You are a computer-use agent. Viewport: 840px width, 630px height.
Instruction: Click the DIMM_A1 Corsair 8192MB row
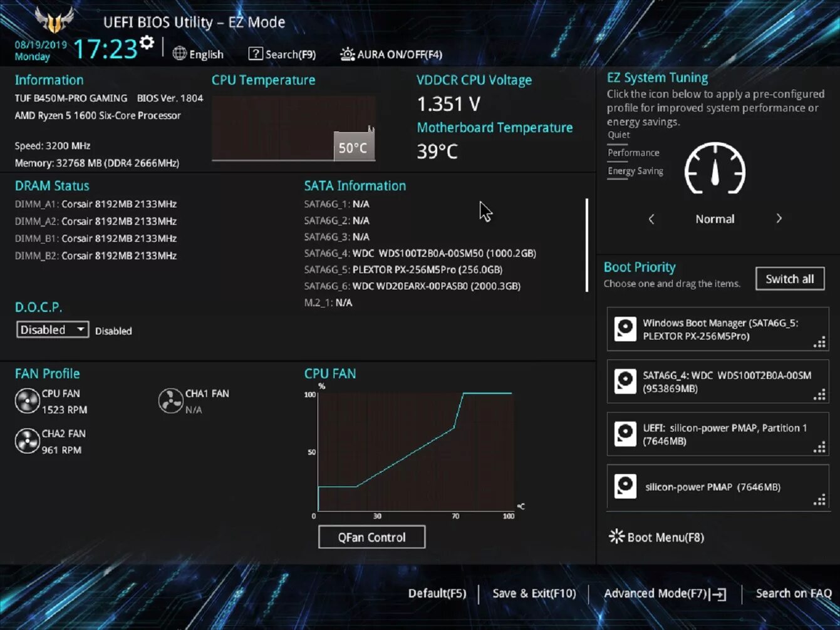96,204
